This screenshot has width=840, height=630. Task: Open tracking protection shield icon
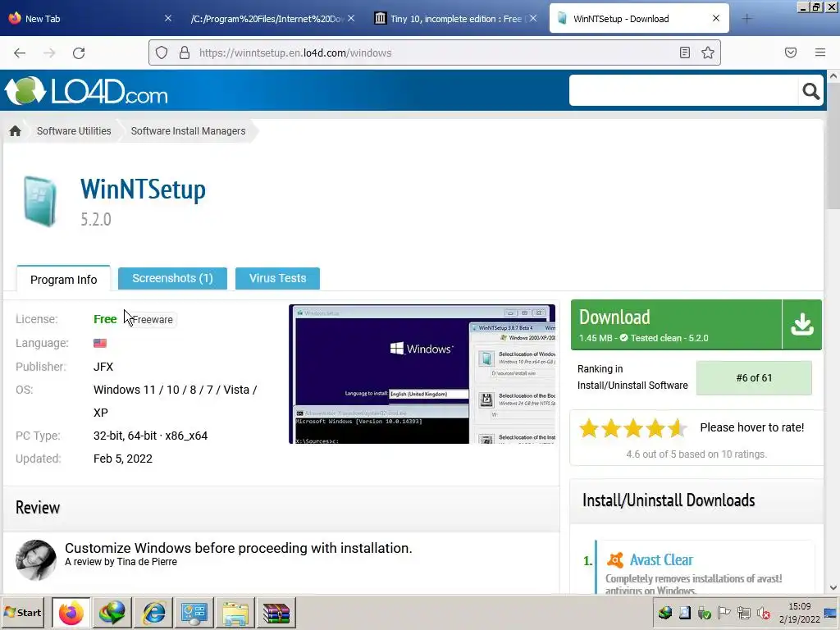(x=162, y=52)
